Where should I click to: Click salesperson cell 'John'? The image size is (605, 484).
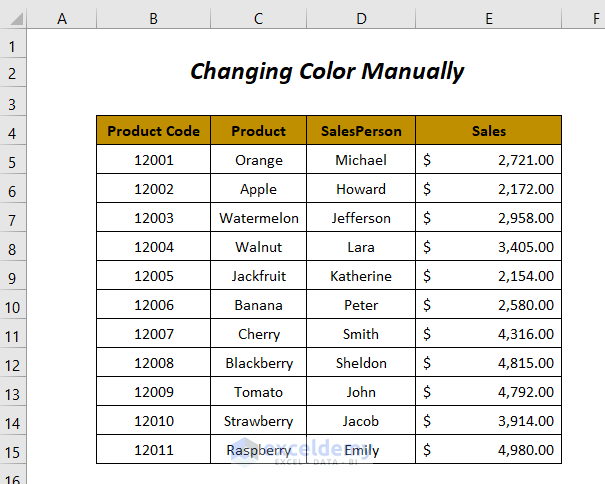click(x=361, y=391)
